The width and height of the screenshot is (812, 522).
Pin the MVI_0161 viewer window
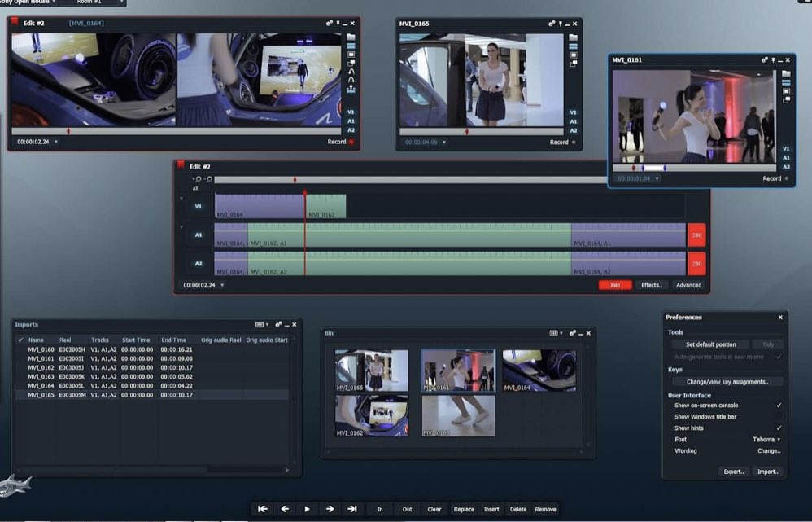pyautogui.click(x=773, y=60)
